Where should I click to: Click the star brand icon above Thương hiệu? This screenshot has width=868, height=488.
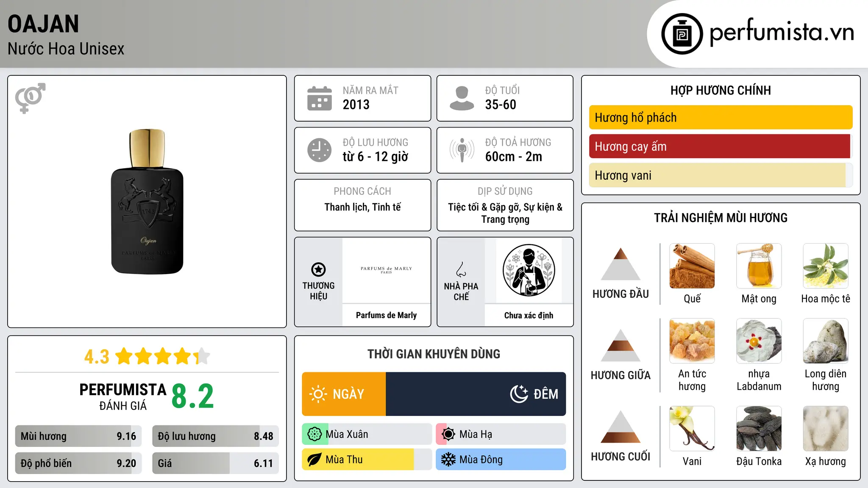pos(318,269)
